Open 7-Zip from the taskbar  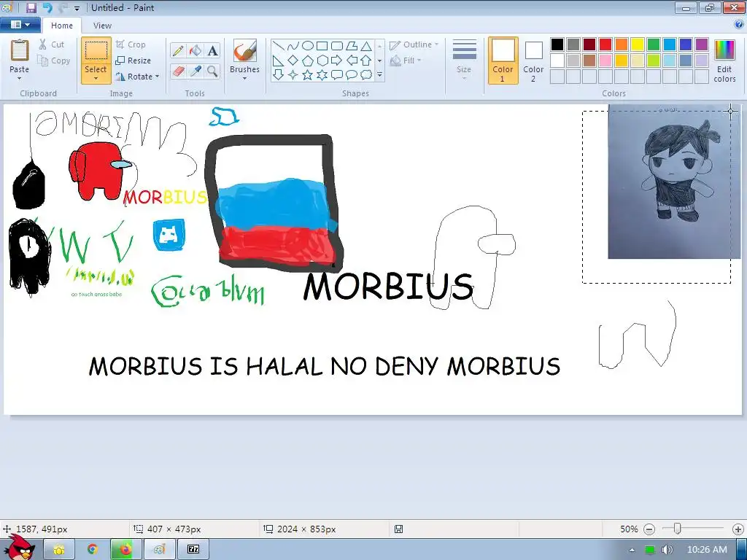(x=193, y=549)
